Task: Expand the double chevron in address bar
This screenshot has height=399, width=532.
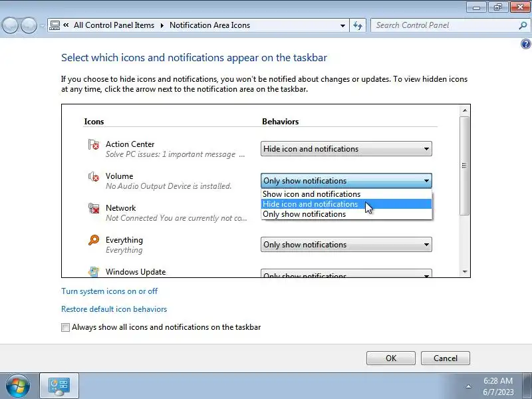Action: pyautogui.click(x=66, y=25)
